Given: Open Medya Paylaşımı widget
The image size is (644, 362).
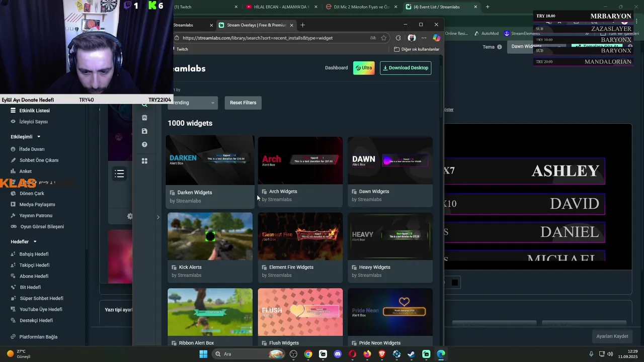Looking at the screenshot, I should [x=33, y=205].
